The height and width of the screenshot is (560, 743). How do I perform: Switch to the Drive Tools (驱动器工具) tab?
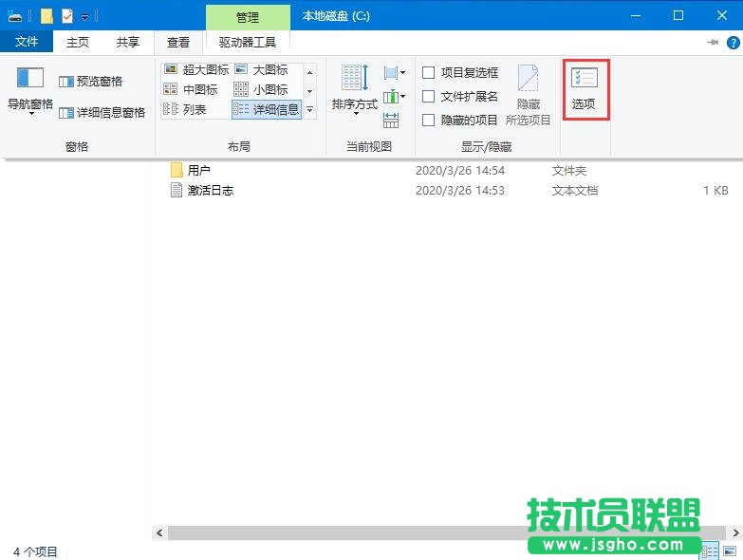click(248, 42)
